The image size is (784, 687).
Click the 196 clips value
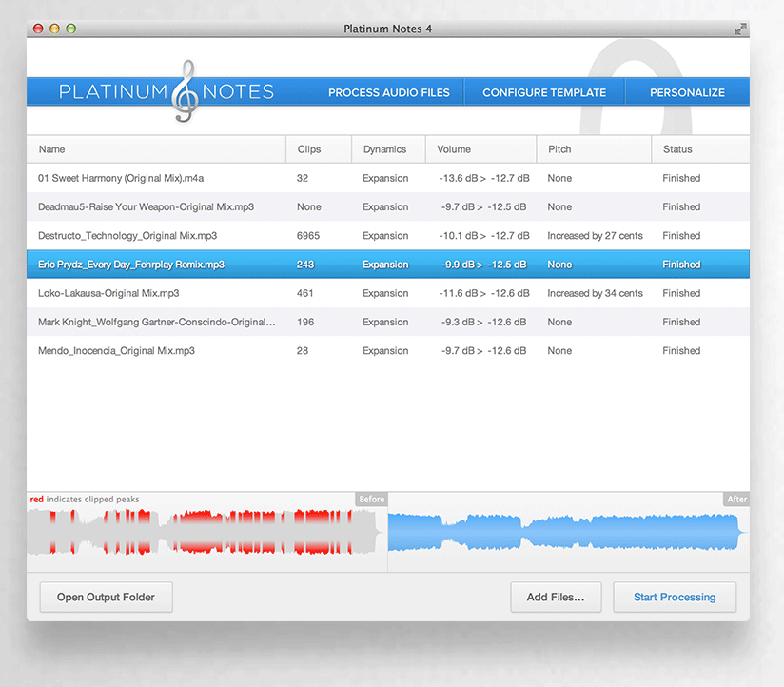click(x=305, y=322)
